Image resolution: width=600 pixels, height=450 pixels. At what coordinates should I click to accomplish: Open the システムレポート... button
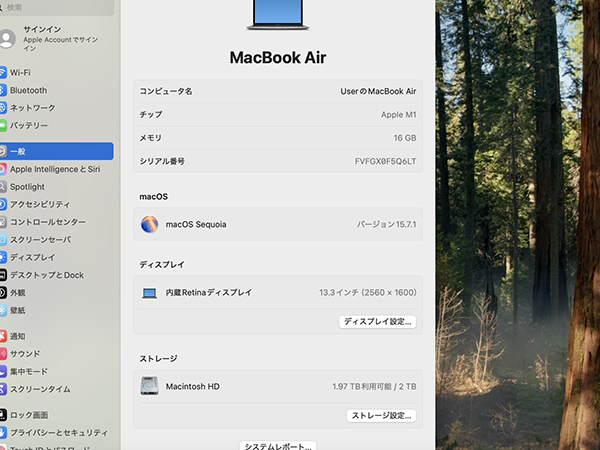(278, 445)
